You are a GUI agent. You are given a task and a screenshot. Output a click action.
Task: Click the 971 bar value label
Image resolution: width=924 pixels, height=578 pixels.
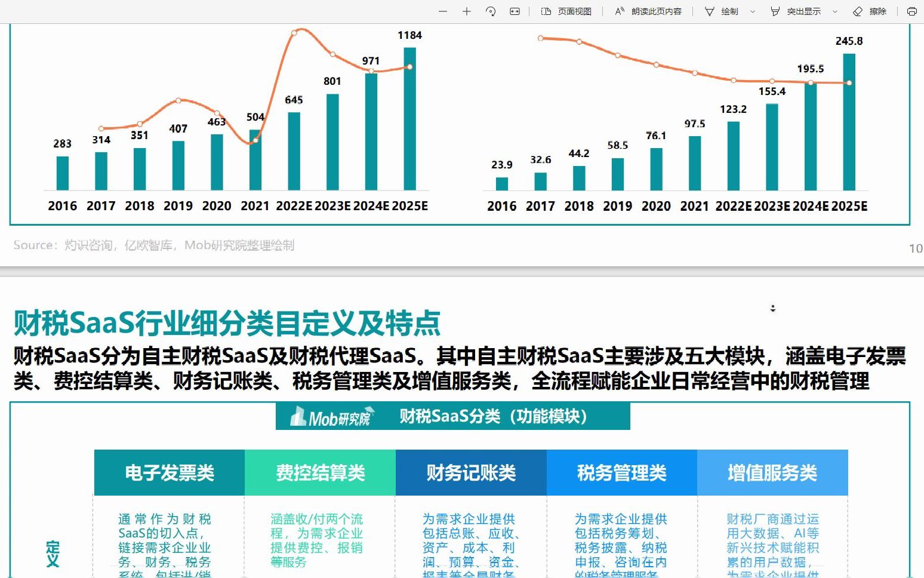[371, 61]
